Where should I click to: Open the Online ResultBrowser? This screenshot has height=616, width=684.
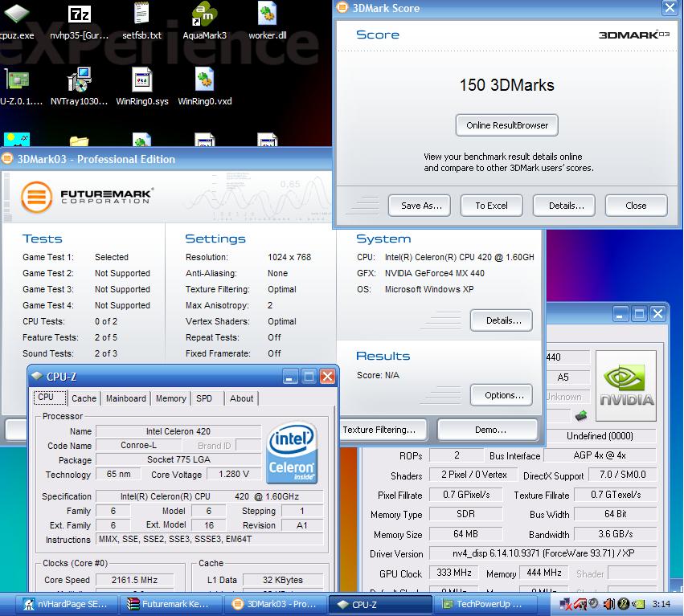(x=507, y=125)
